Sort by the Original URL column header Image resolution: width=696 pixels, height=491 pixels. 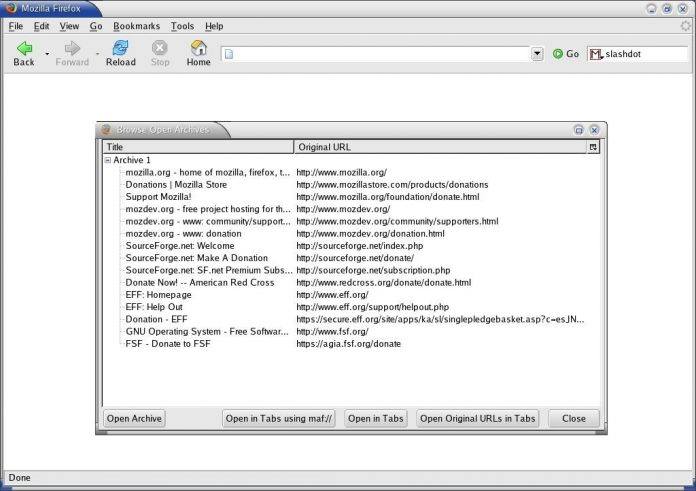[440, 147]
